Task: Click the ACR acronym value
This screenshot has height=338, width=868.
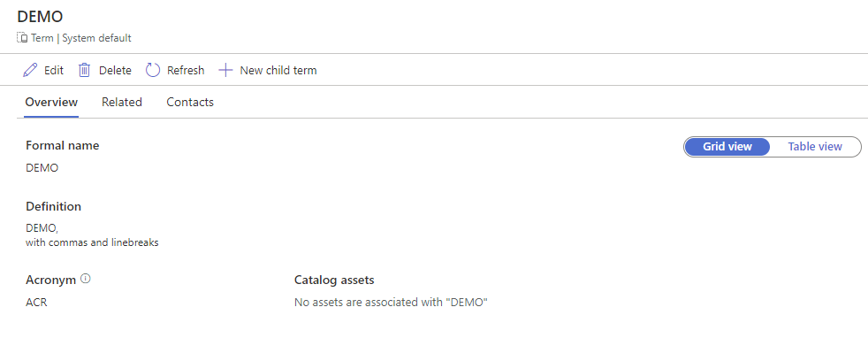Action: tap(36, 303)
